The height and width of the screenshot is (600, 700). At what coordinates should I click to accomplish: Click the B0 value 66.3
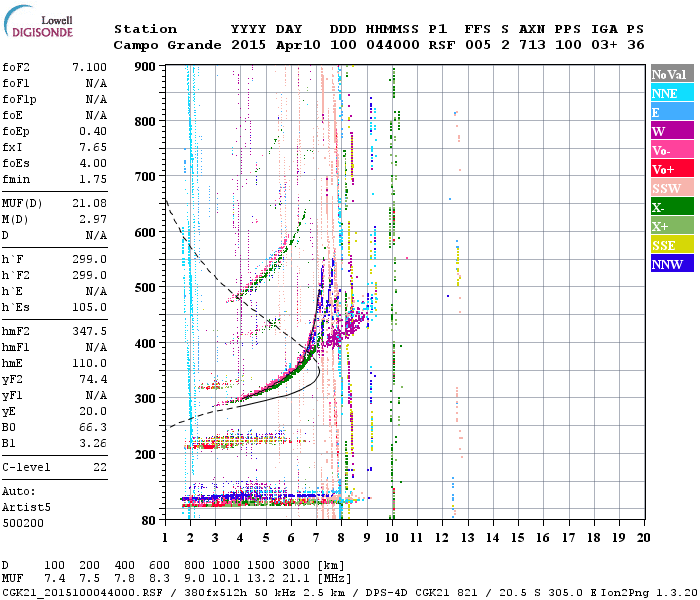(x=93, y=427)
